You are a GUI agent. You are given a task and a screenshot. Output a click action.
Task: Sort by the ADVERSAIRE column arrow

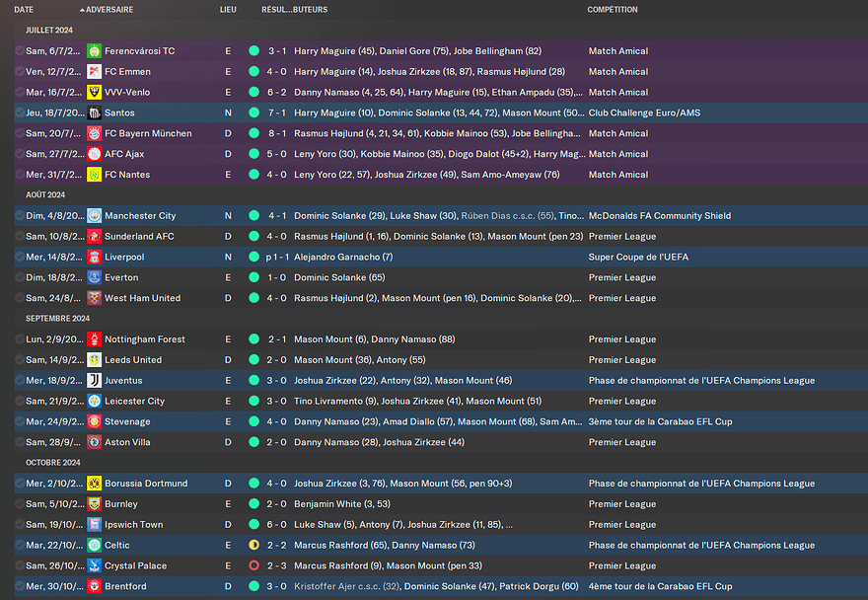(82, 10)
